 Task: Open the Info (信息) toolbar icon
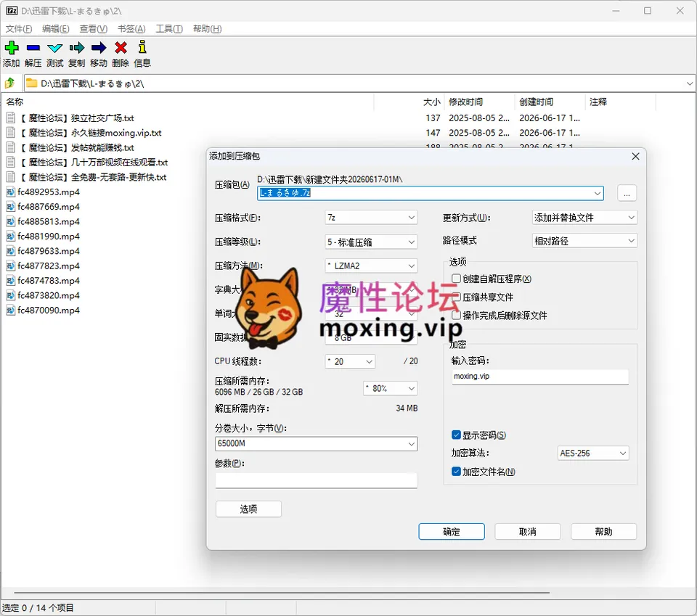tap(142, 47)
